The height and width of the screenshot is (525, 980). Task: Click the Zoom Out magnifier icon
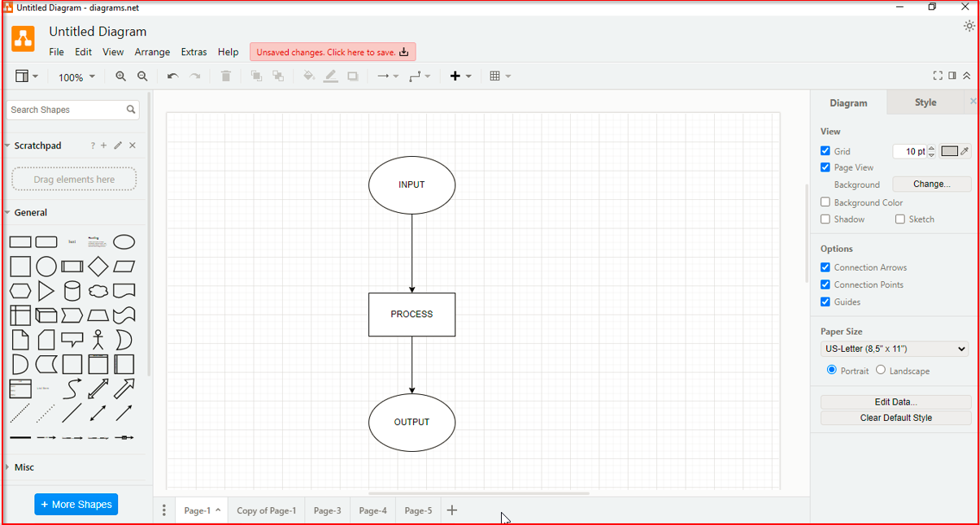pos(142,76)
